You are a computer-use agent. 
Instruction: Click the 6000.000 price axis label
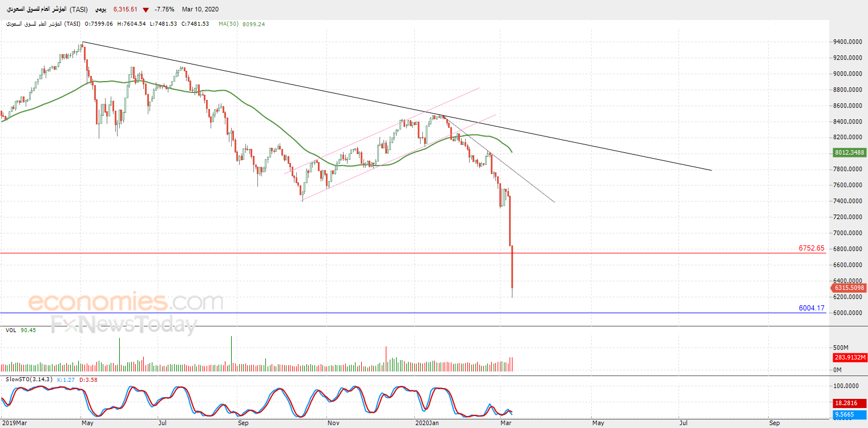847,313
